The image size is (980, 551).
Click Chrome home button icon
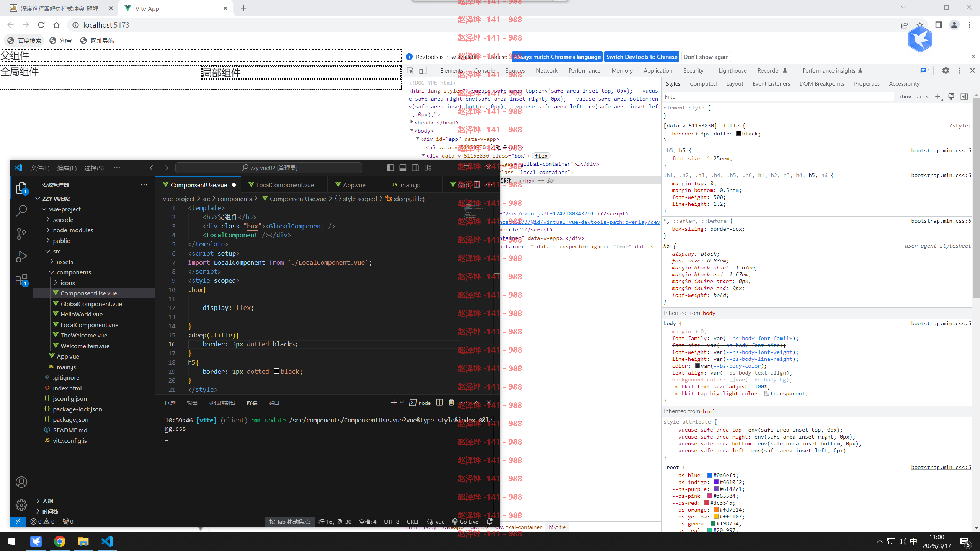57,25
